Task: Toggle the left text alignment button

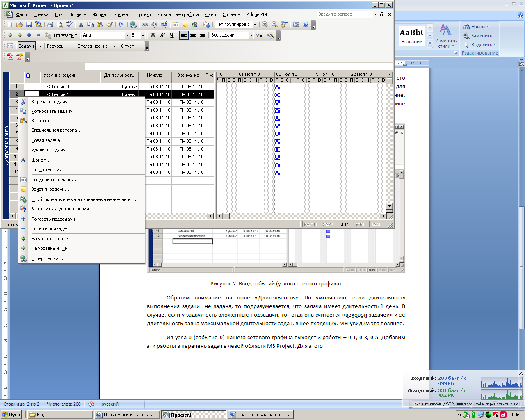Action: click(184, 35)
